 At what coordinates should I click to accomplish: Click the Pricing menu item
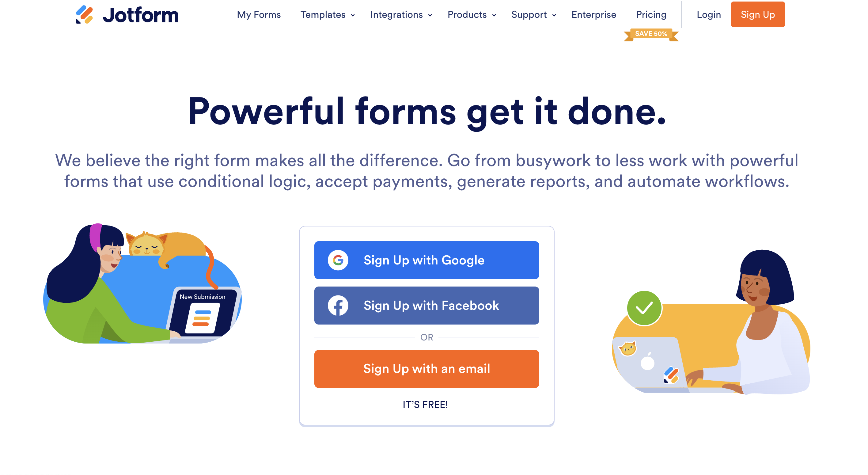650,14
